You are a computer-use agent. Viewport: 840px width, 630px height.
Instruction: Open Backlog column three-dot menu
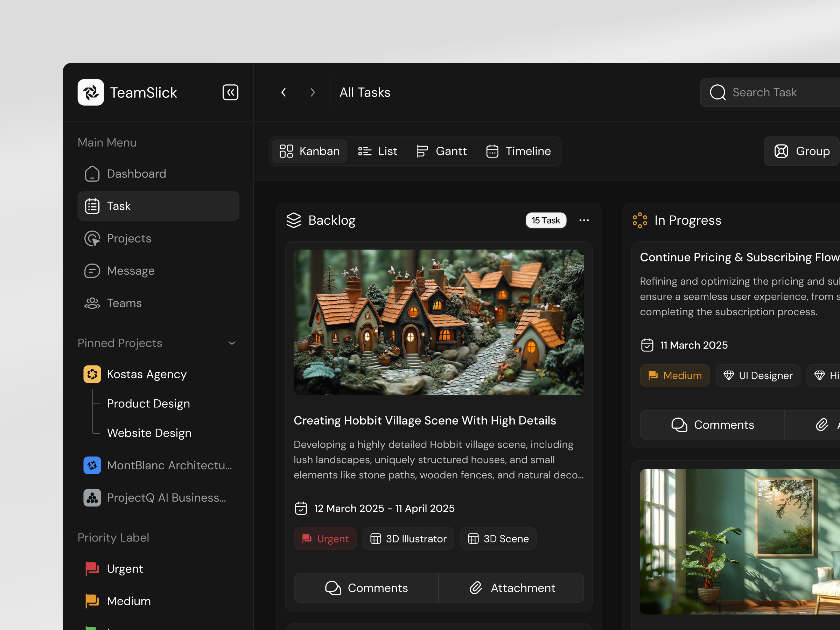(x=584, y=220)
